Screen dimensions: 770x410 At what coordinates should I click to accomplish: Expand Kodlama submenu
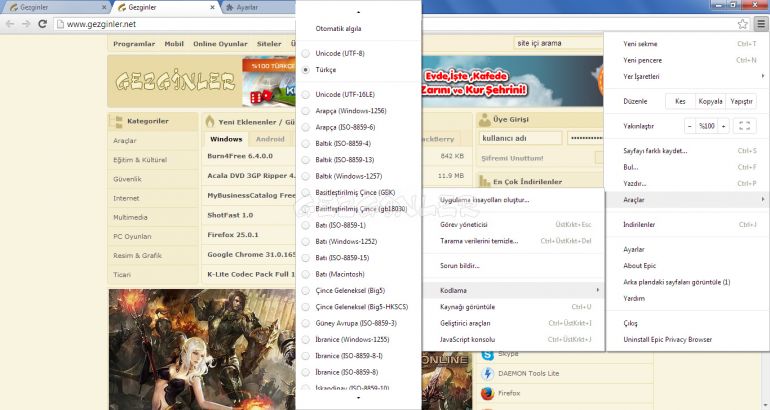(514, 290)
